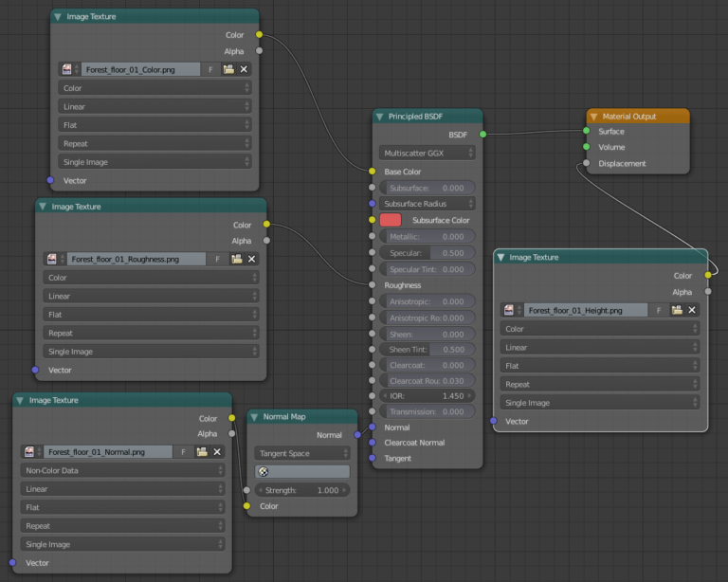
Task: Click the Strength slider in Normal Map node
Action: click(301, 490)
